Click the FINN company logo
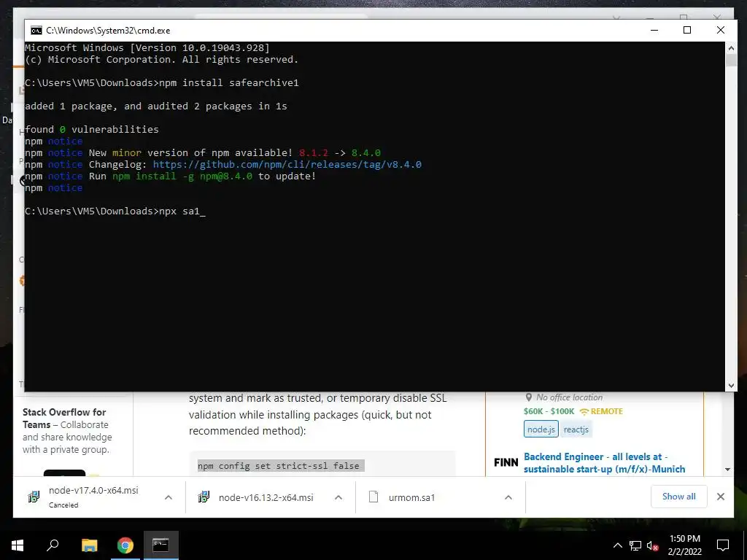The image size is (747, 560). 506,462
